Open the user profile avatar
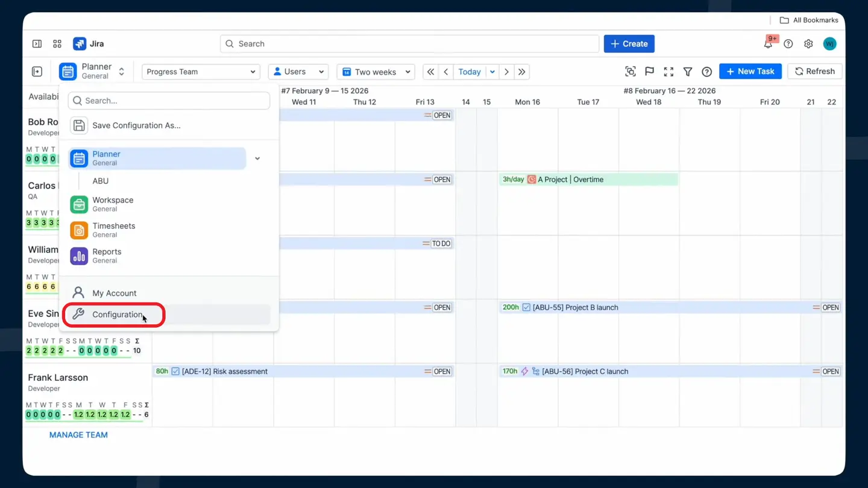Viewport: 868px width, 488px height. pos(830,44)
